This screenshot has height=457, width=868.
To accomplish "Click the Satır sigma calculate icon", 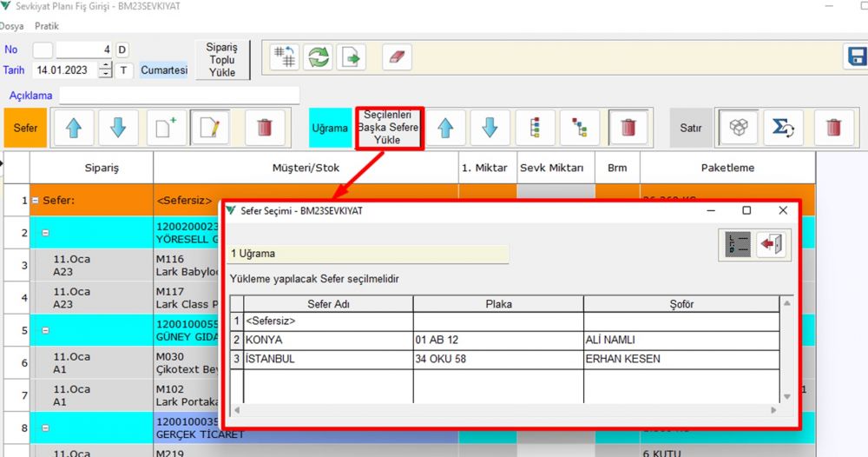I will 783,128.
